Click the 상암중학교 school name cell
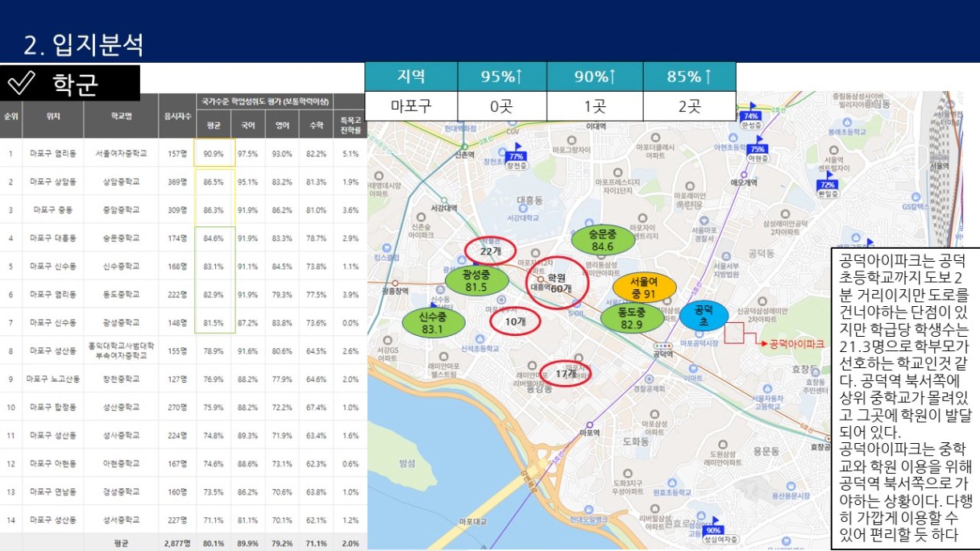 click(x=122, y=181)
